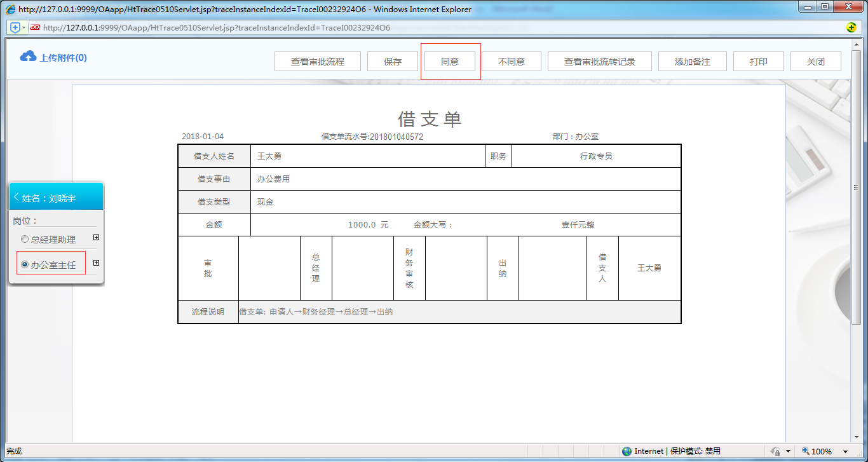
Task: Select the 办公室主任 radio button
Action: point(24,262)
